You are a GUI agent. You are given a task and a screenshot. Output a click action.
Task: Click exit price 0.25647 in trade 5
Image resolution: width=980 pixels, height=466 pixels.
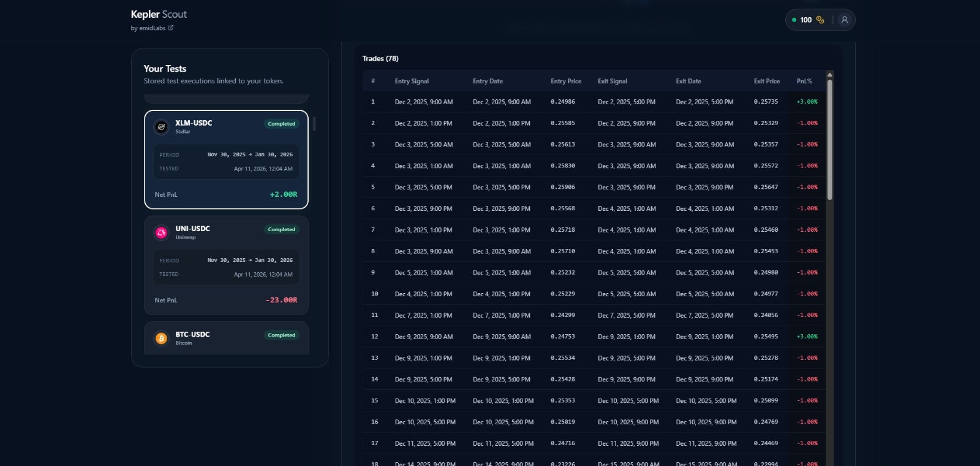[766, 187]
